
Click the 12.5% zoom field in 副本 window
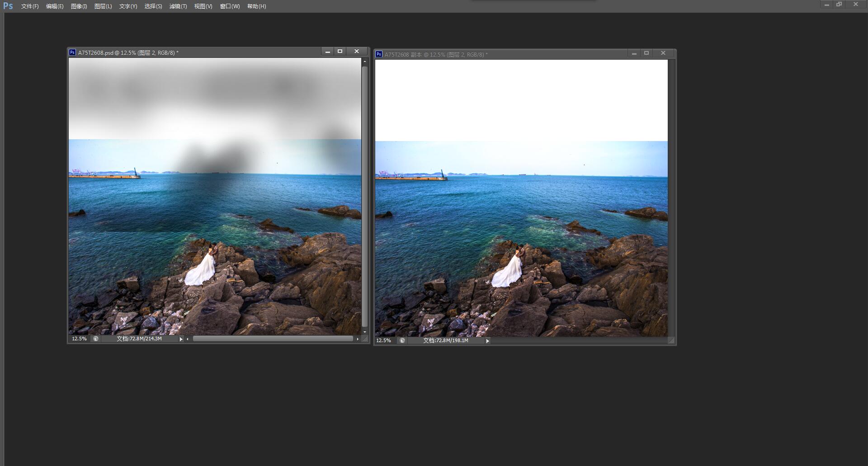[x=384, y=340]
